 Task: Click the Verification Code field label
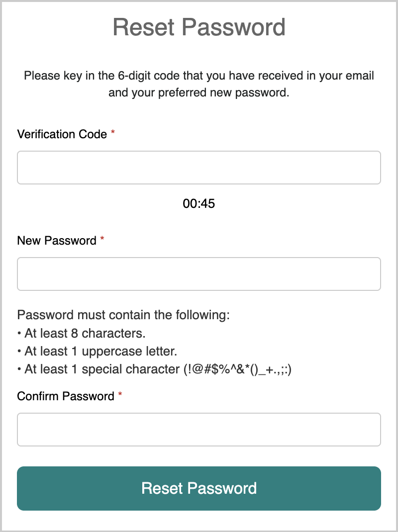62,134
